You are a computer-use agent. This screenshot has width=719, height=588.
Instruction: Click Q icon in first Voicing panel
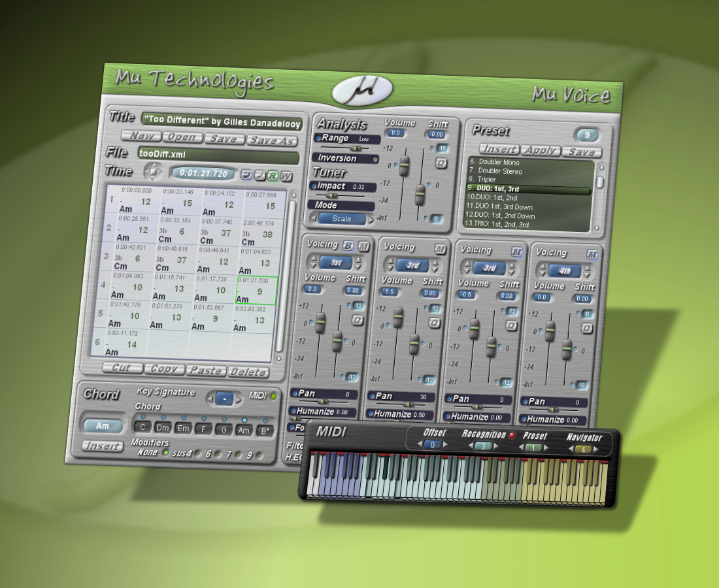pyautogui.click(x=358, y=320)
